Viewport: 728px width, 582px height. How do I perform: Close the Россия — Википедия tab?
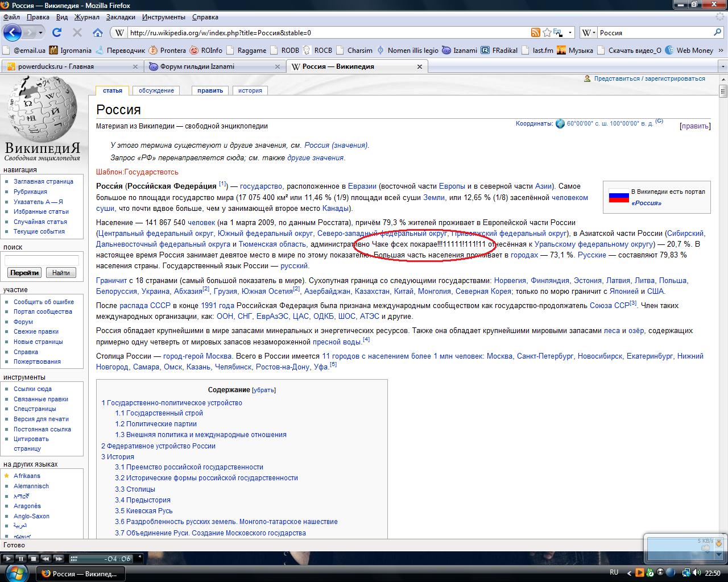[420, 66]
